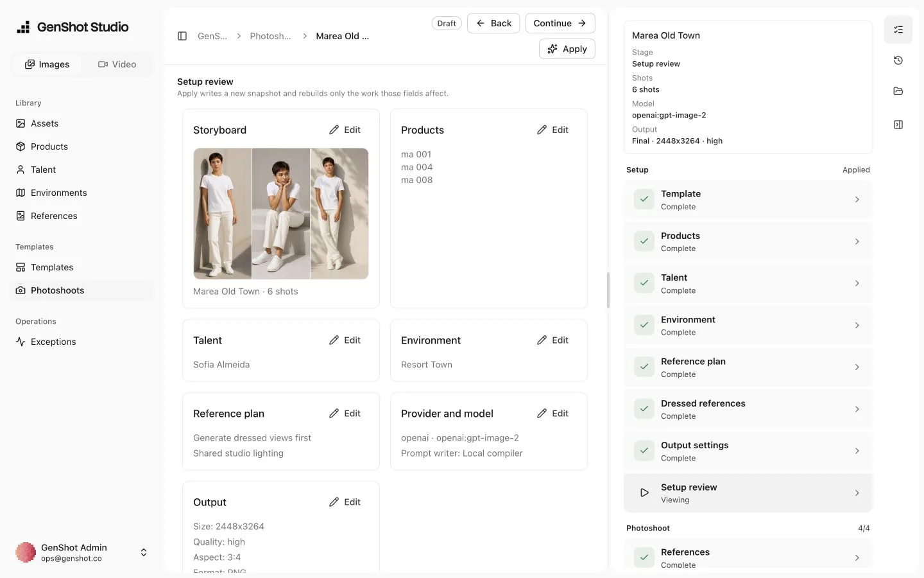Click the Environment complete checkmark
This screenshot has height=578, width=924.
coord(644,325)
